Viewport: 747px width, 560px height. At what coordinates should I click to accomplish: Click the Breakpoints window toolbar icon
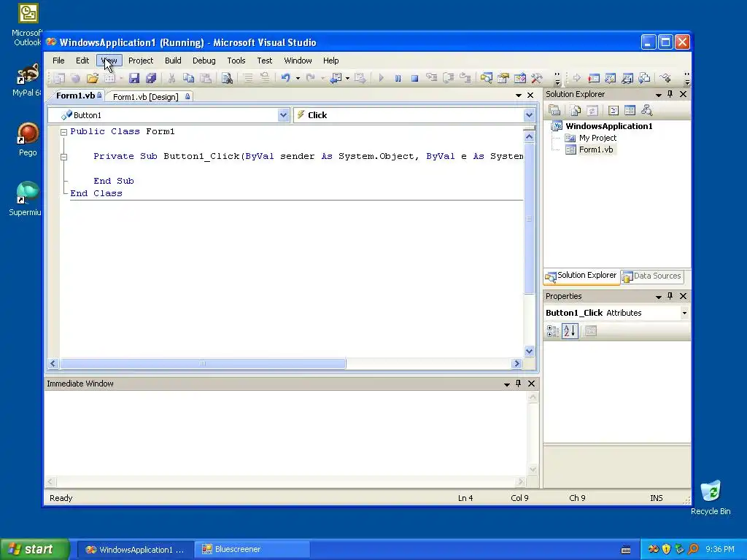(594, 78)
